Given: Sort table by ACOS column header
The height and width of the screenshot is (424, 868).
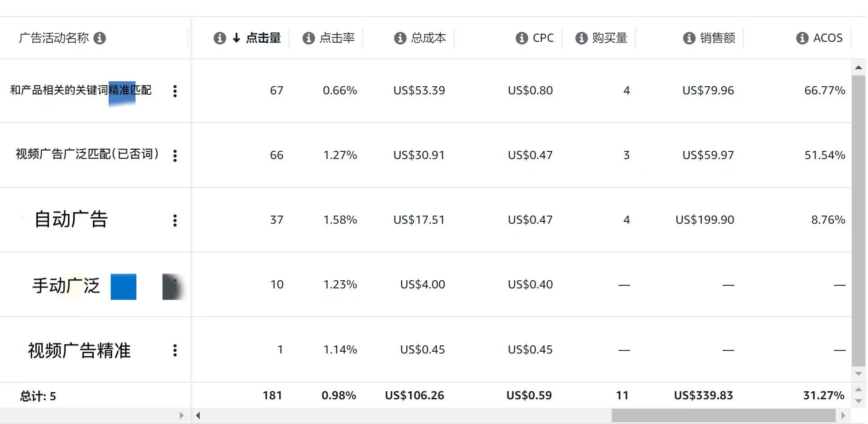Looking at the screenshot, I should coord(828,38).
